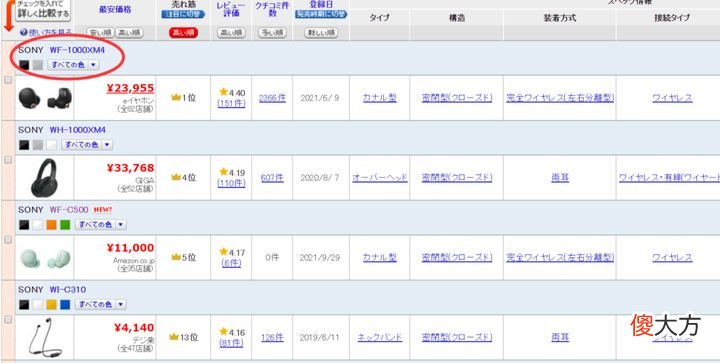Click カナル型 link in WF-1000XM4 row

380,98
